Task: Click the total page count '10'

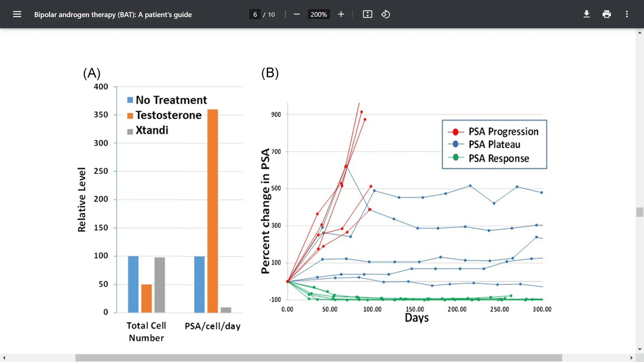Action: (271, 14)
